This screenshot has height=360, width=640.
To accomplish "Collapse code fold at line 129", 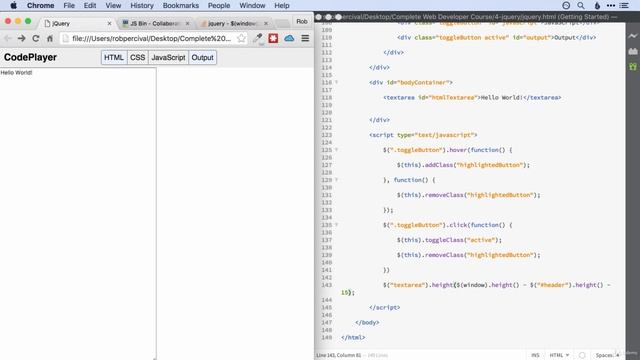I will [x=336, y=180].
